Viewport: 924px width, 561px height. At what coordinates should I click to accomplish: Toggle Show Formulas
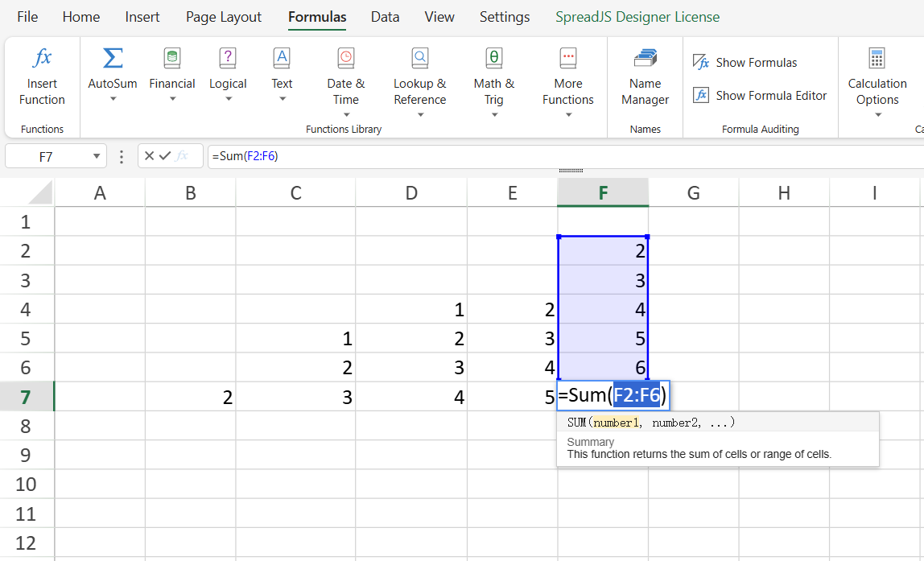pyautogui.click(x=745, y=63)
